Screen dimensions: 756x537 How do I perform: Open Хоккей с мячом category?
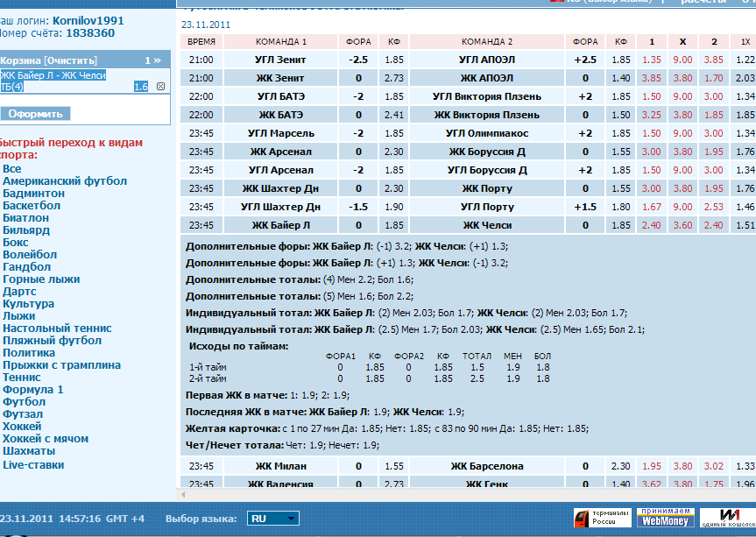click(46, 439)
